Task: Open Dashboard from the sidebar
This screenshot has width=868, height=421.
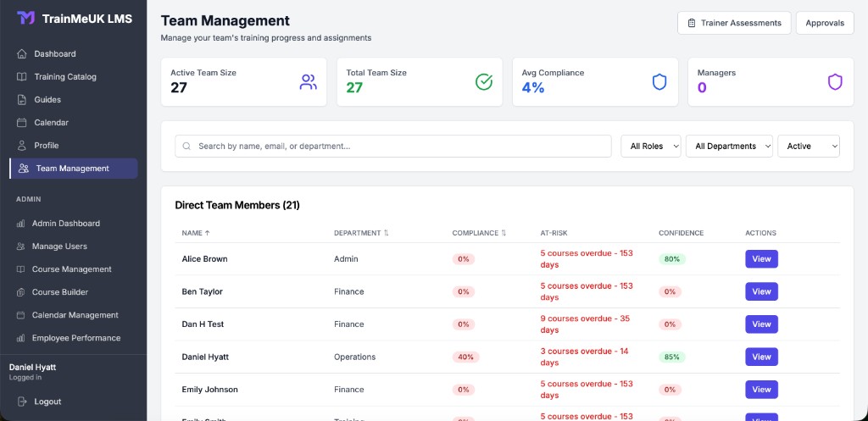Action: pyautogui.click(x=73, y=53)
